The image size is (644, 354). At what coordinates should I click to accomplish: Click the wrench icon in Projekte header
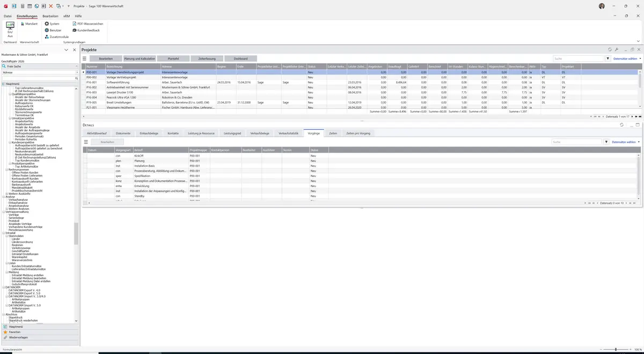617,49
